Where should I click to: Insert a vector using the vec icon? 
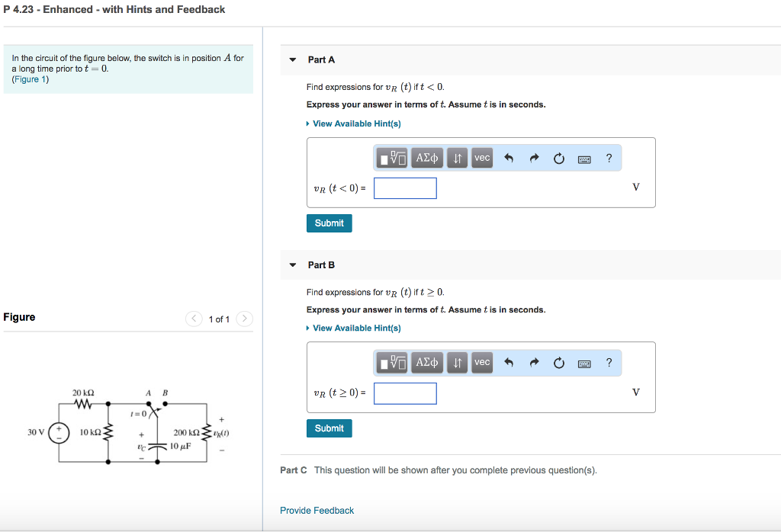[481, 158]
